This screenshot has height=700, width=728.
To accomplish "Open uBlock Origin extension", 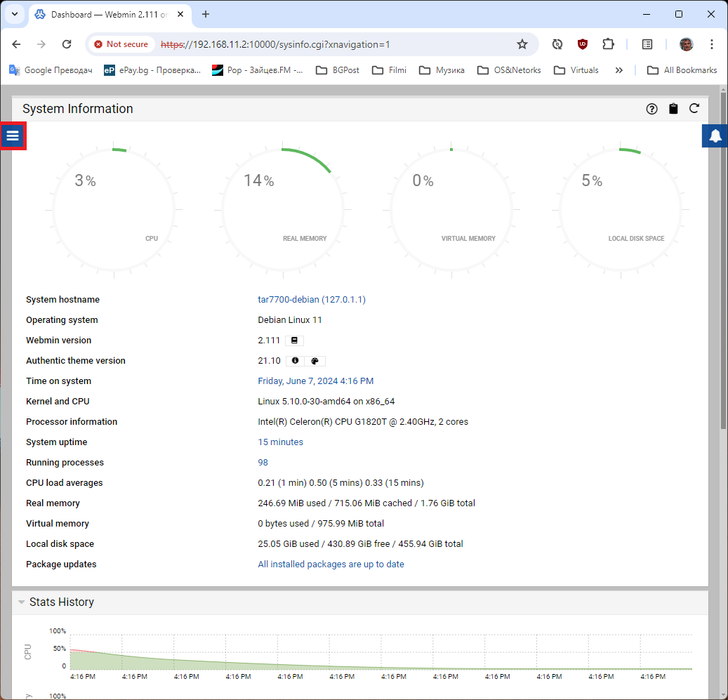I will tap(583, 44).
